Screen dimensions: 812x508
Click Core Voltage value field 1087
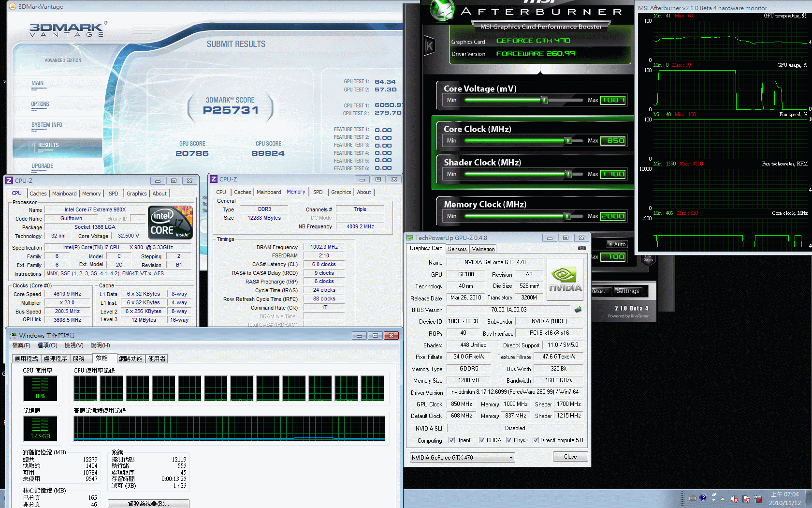(x=613, y=100)
